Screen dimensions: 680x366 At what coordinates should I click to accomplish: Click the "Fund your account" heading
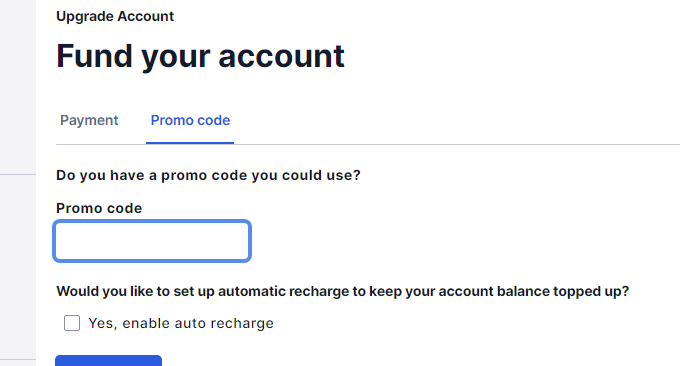point(200,56)
